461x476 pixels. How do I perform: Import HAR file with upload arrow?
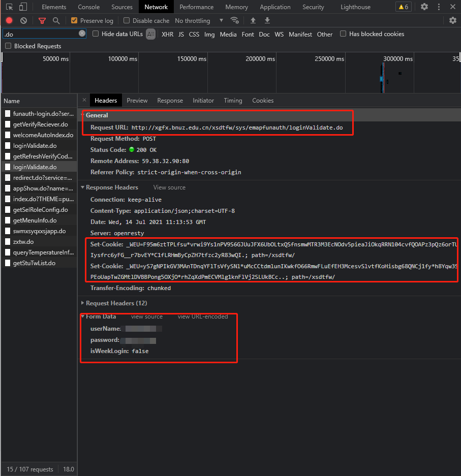[x=253, y=20]
